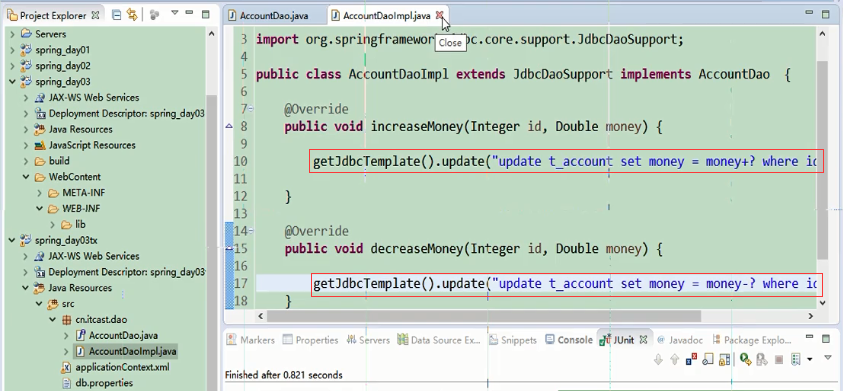Screen dimensions: 843x391
Task: Switch to the Servers bottom tab
Action: tap(368, 340)
